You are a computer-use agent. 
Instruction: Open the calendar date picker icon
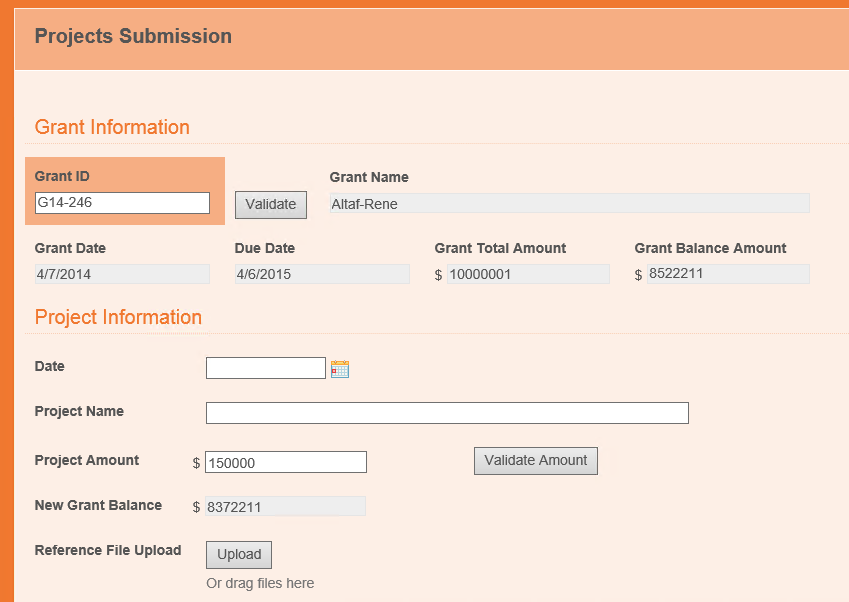click(x=340, y=369)
